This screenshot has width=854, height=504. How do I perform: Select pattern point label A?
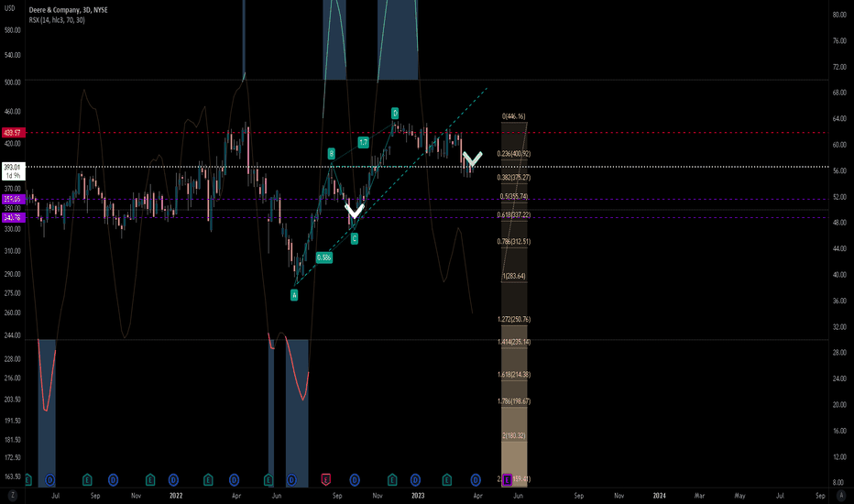click(294, 295)
